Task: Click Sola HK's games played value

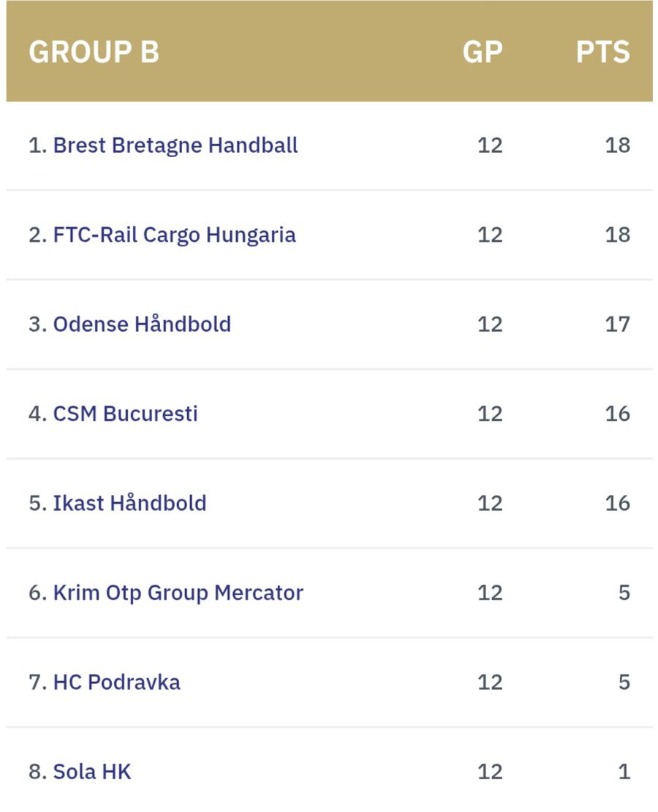Action: coord(490,771)
